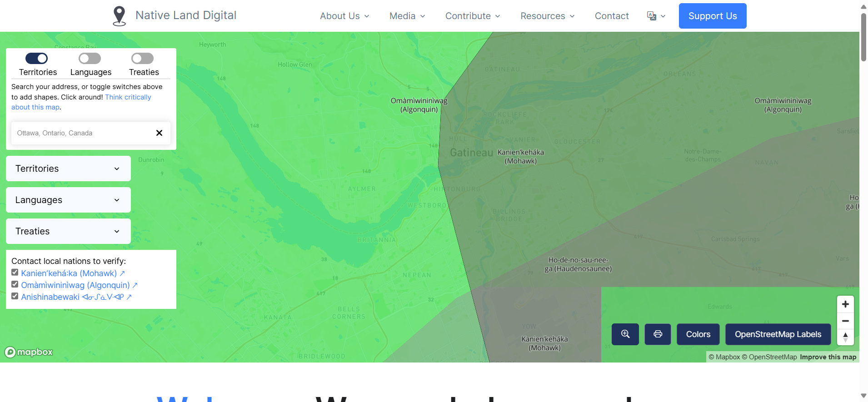Zoom in the map with plus icon
The height and width of the screenshot is (402, 868).
point(845,304)
